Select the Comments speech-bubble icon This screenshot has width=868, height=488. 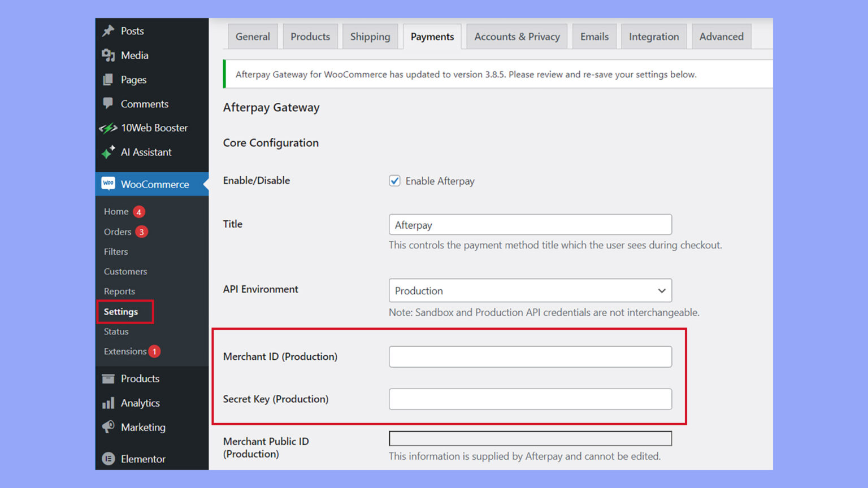coord(108,104)
